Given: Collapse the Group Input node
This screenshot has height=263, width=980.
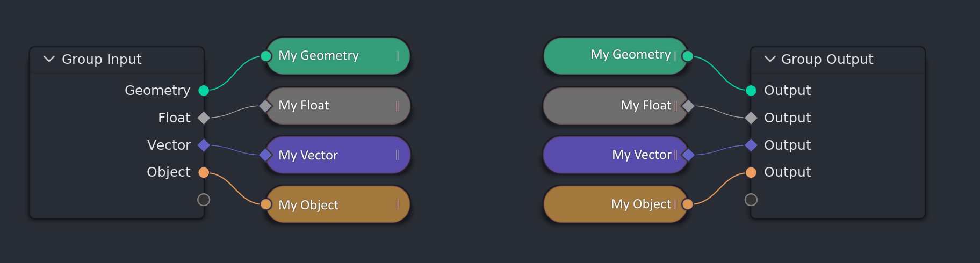Looking at the screenshot, I should 49,59.
